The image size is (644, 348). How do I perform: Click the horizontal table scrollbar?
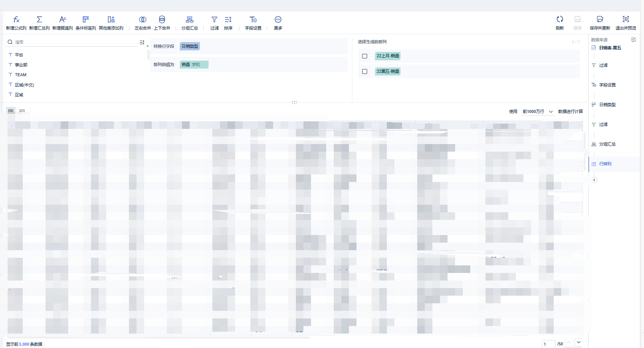click(x=159, y=337)
